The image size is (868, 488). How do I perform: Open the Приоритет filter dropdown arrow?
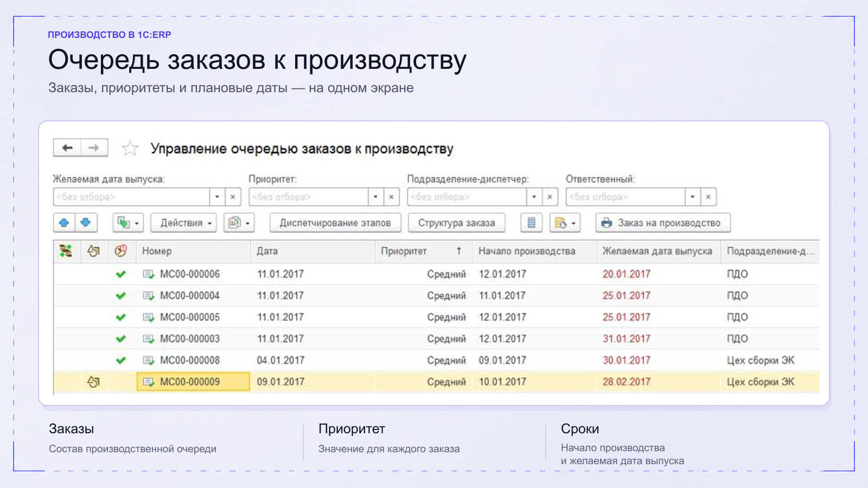tap(375, 197)
